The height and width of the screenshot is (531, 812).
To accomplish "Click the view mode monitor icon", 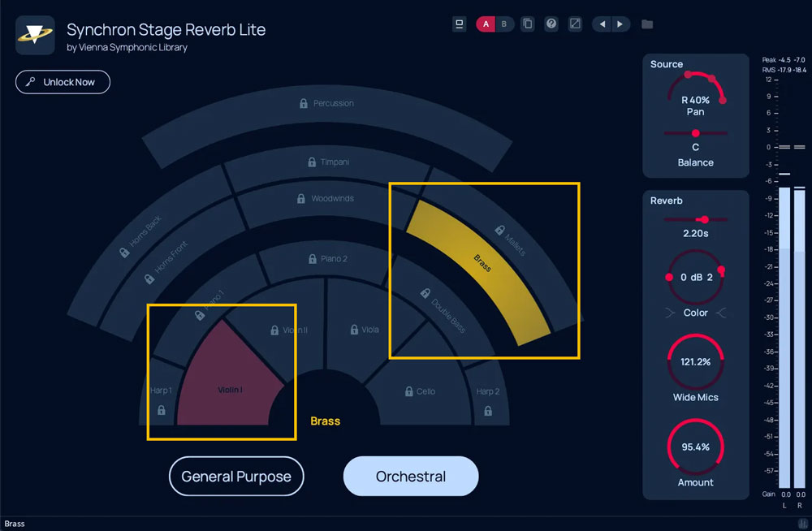I will 459,24.
